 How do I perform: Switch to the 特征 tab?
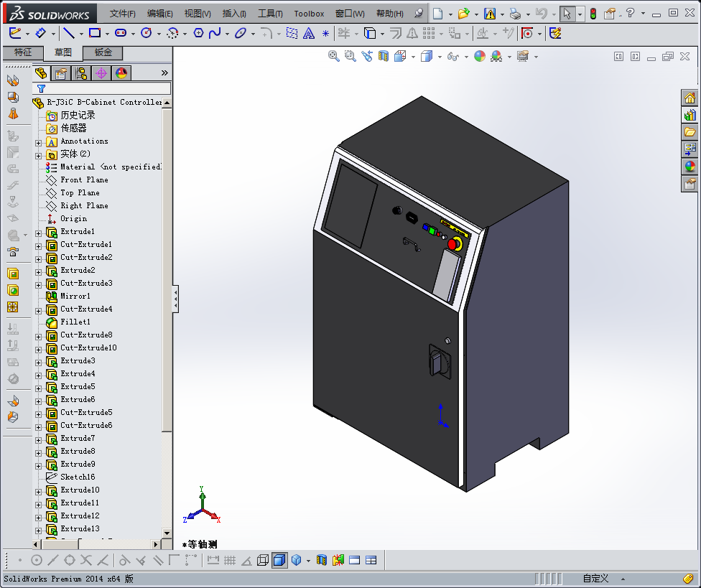23,52
